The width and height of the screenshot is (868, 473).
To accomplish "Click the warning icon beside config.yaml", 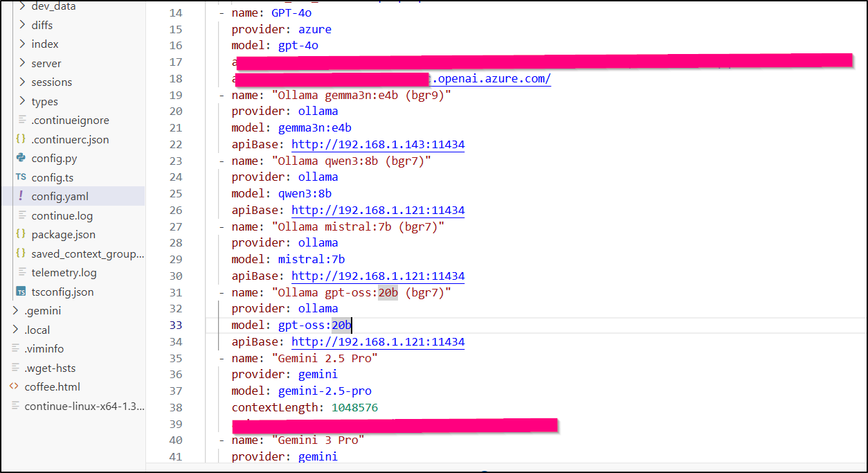I will (x=22, y=196).
